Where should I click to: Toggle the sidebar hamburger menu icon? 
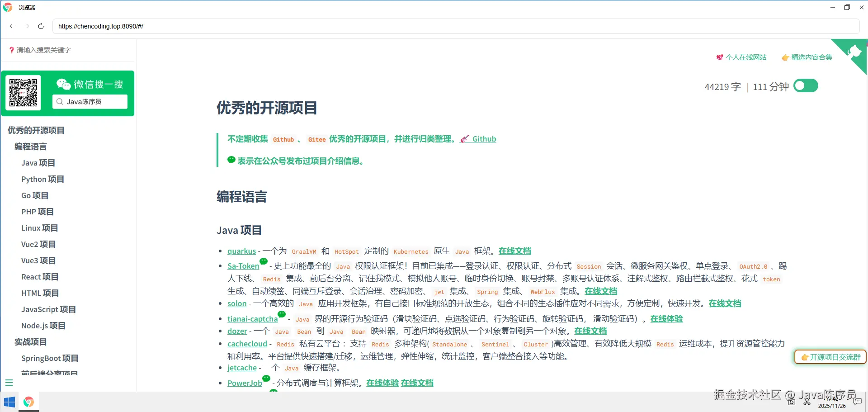coord(9,383)
